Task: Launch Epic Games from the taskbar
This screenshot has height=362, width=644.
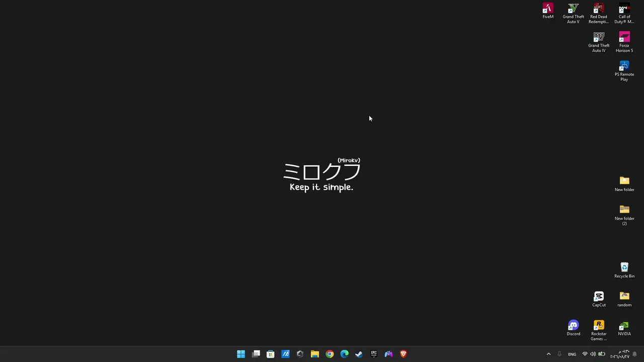Action: pyautogui.click(x=374, y=354)
